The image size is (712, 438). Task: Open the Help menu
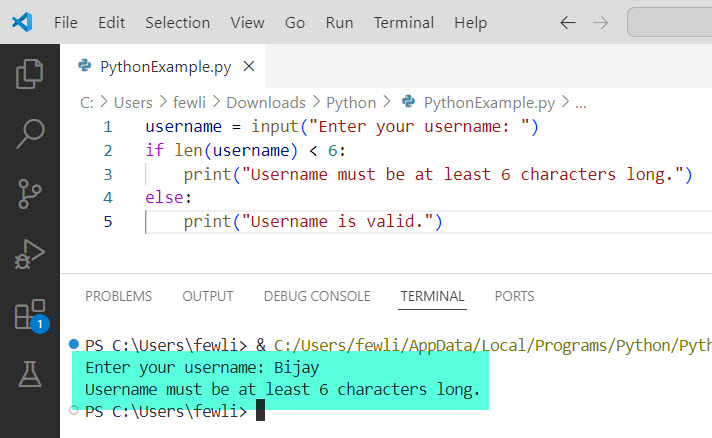470,22
